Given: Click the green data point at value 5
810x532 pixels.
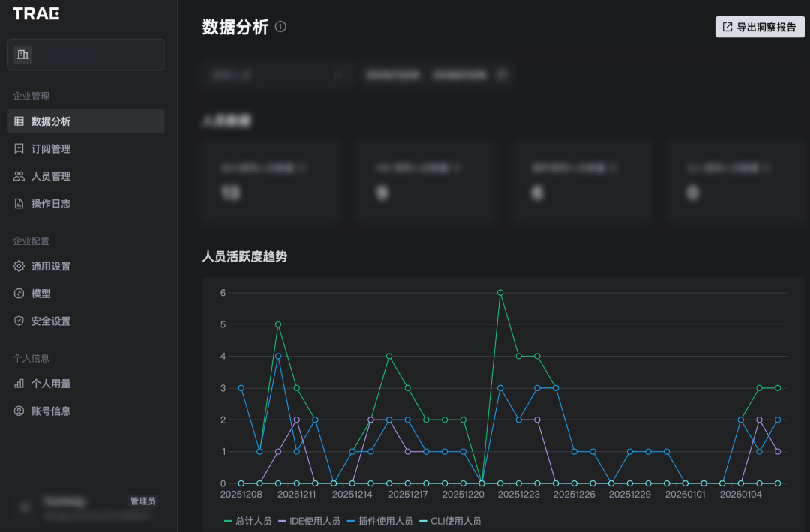Looking at the screenshot, I should (278, 324).
